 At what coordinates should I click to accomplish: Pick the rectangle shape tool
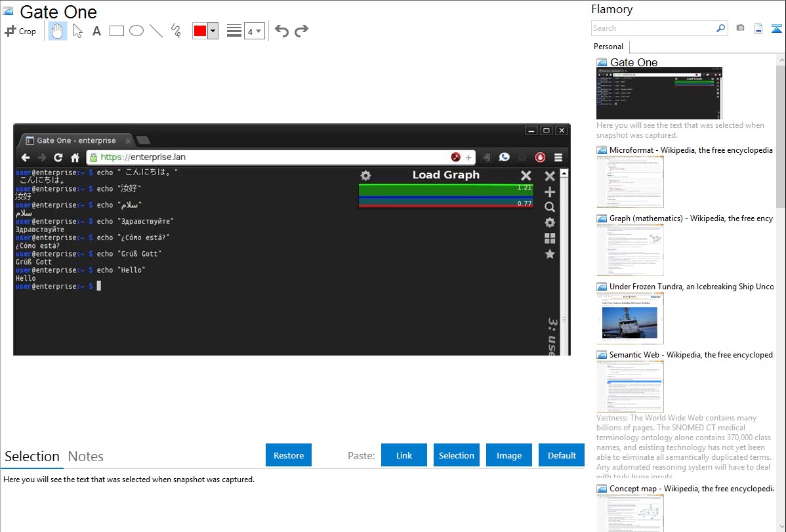pos(117,31)
